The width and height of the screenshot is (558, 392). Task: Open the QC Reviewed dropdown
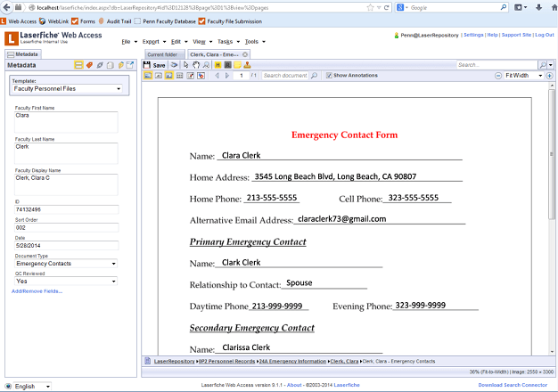(x=66, y=282)
